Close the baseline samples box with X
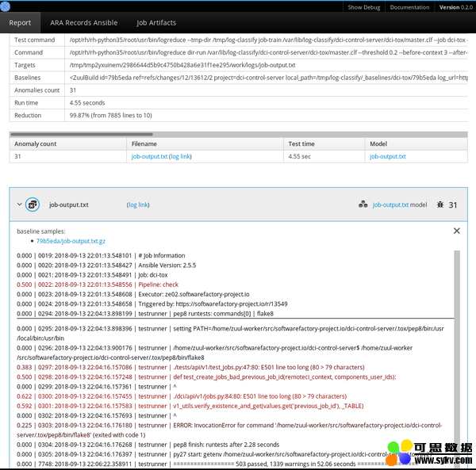 pos(456,231)
